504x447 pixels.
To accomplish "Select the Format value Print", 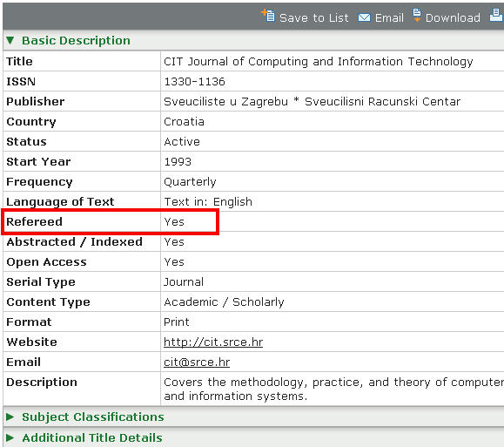I will [176, 322].
